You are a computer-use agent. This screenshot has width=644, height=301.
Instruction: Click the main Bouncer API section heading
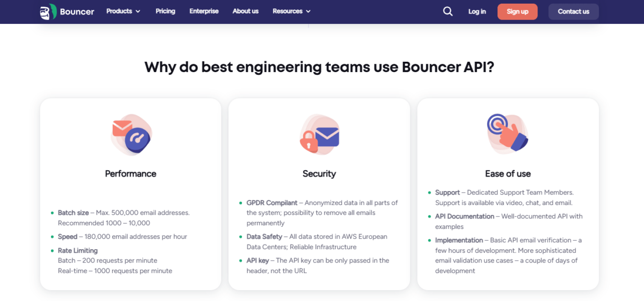[319, 67]
